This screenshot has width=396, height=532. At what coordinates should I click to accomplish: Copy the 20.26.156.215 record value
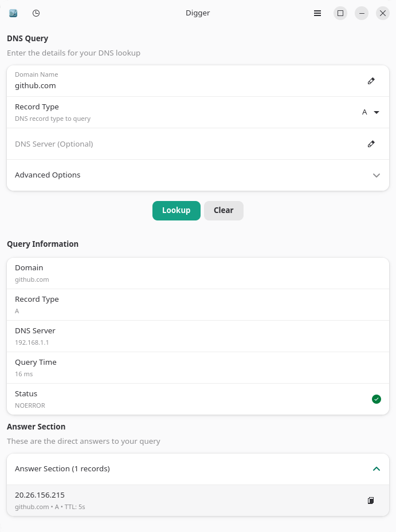(371, 501)
